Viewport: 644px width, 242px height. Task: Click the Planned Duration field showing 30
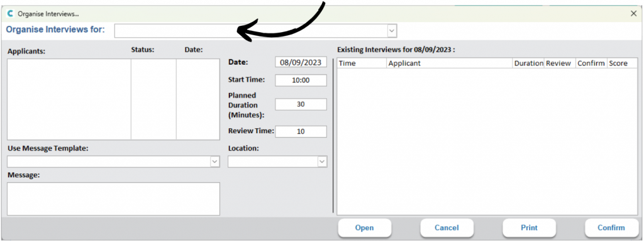coord(301,104)
